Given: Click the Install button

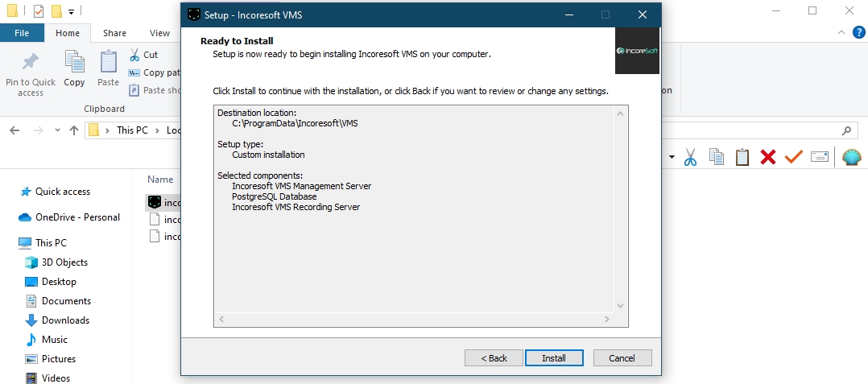Looking at the screenshot, I should (x=554, y=358).
